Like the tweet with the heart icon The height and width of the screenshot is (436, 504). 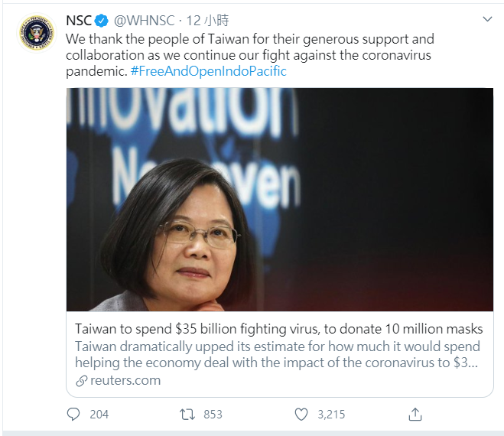[x=301, y=414]
